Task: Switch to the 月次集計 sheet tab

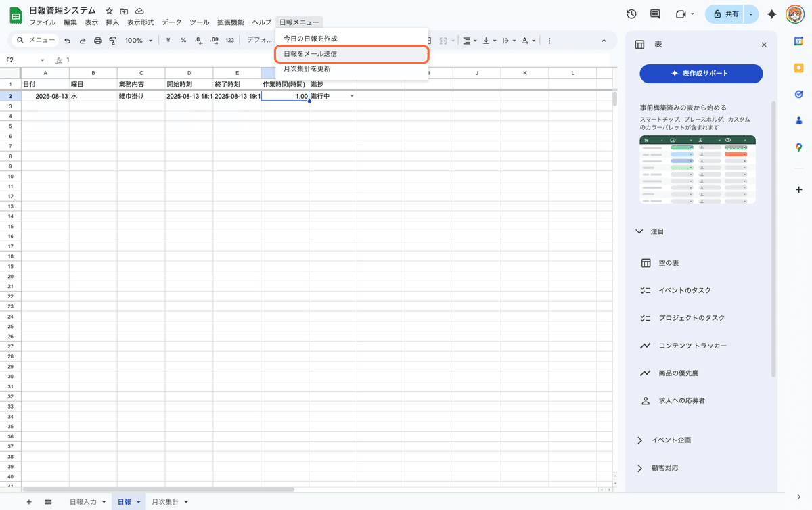Action: point(165,502)
